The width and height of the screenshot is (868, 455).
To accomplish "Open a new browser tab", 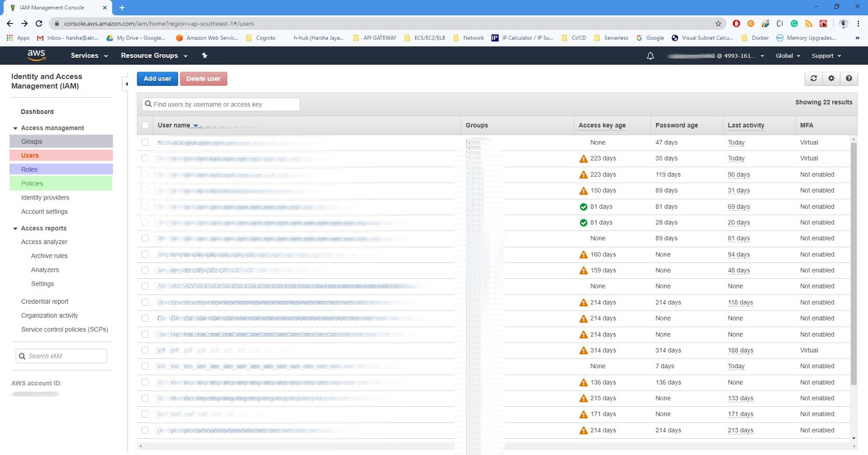I will point(122,8).
